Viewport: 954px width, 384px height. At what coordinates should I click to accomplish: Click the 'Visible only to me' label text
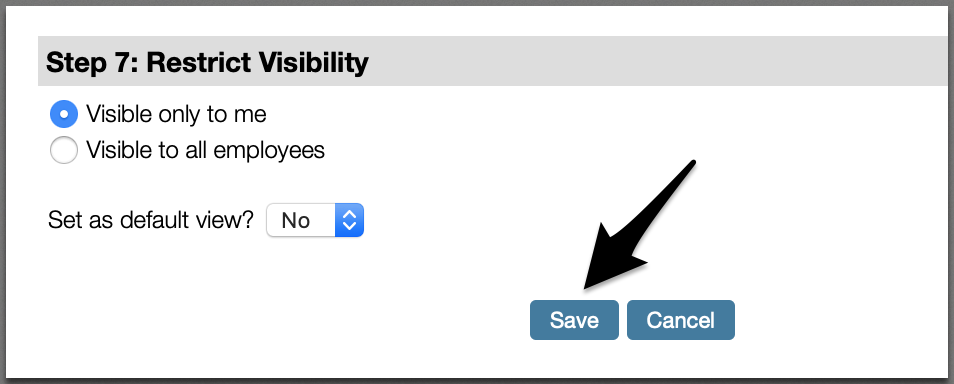(176, 114)
